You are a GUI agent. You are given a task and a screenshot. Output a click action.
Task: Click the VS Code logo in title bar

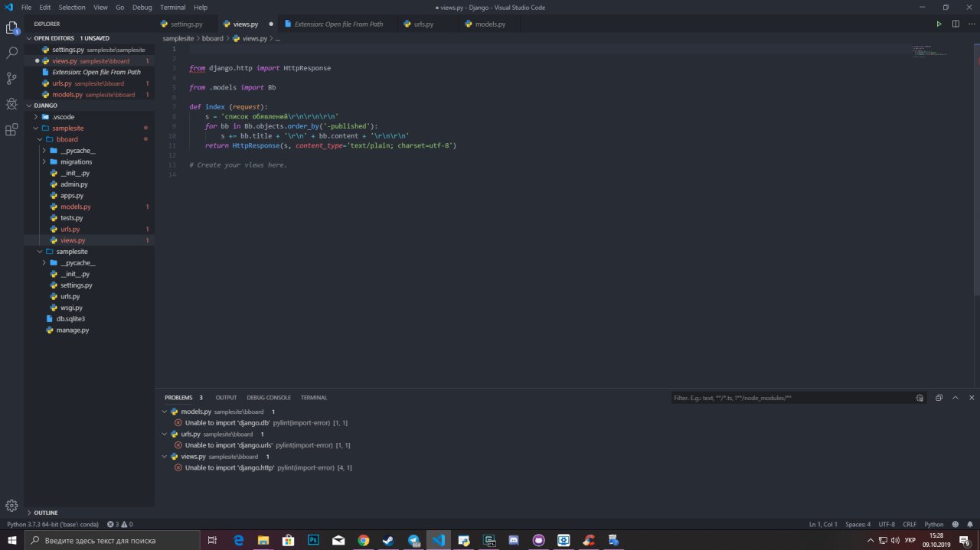coord(8,7)
